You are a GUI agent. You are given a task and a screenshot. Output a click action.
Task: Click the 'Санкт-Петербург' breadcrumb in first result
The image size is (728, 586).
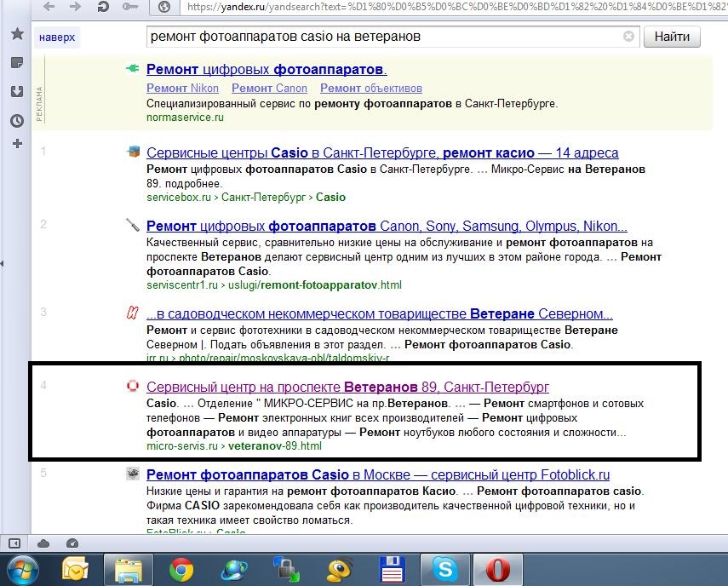click(263, 198)
